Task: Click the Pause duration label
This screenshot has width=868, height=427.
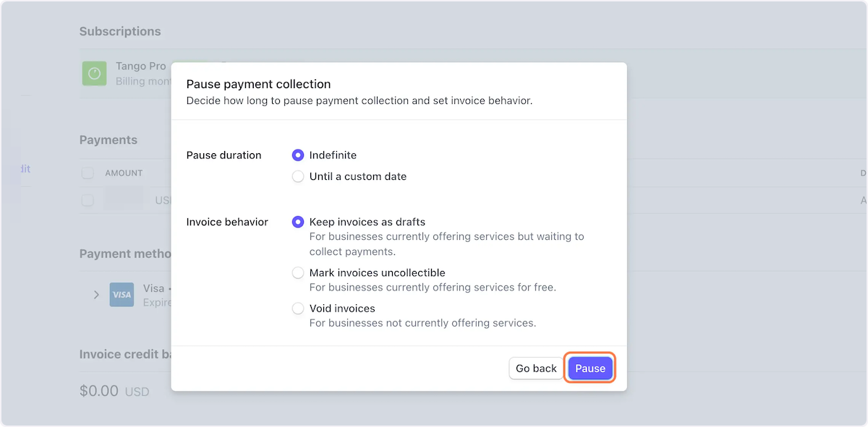Action: 224,155
